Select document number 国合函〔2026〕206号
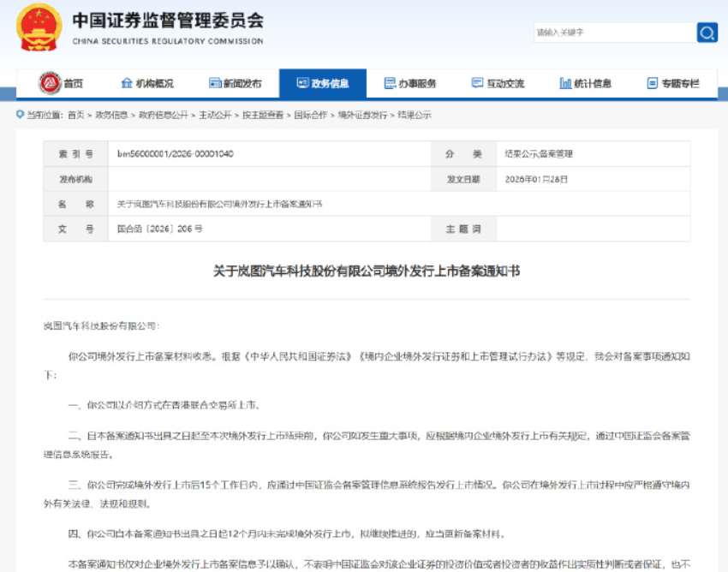This screenshot has height=572, width=728. (159, 229)
